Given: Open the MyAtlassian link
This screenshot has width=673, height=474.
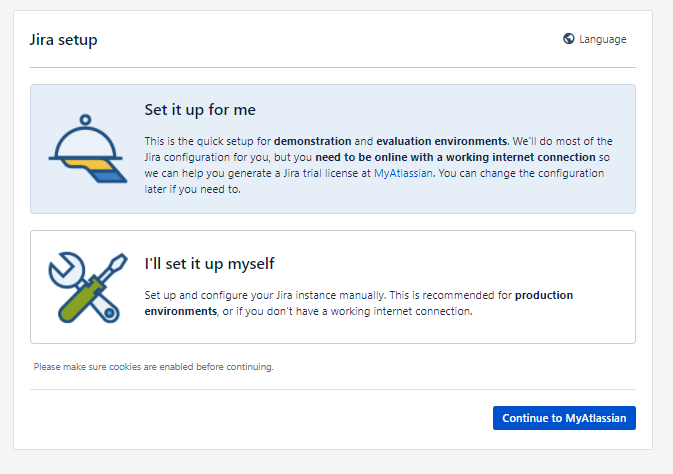Looking at the screenshot, I should coord(403,173).
